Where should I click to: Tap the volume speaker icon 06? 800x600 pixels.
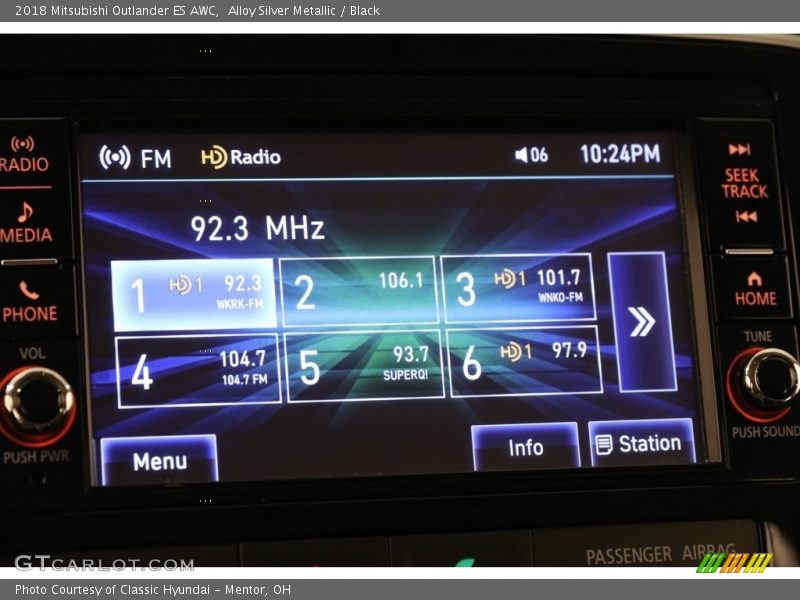coord(531,155)
